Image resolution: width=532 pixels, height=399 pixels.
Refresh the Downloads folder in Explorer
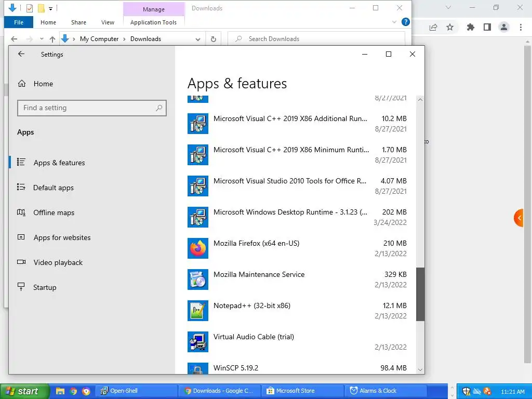(x=214, y=39)
